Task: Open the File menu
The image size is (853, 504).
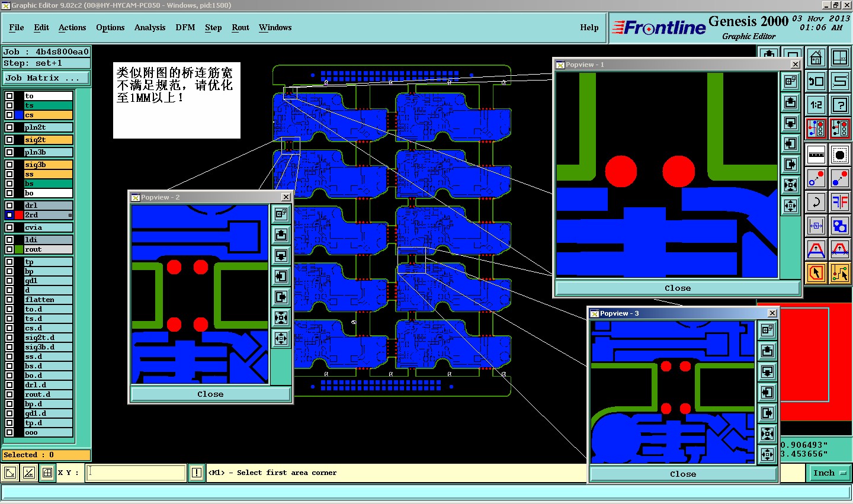Action: [x=17, y=27]
